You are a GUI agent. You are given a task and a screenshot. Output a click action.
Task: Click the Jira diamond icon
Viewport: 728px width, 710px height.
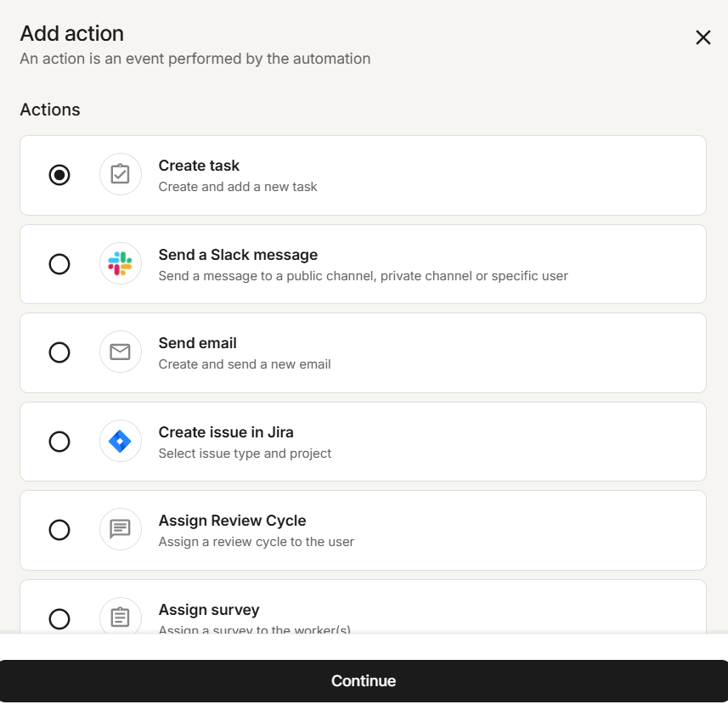coord(120,441)
